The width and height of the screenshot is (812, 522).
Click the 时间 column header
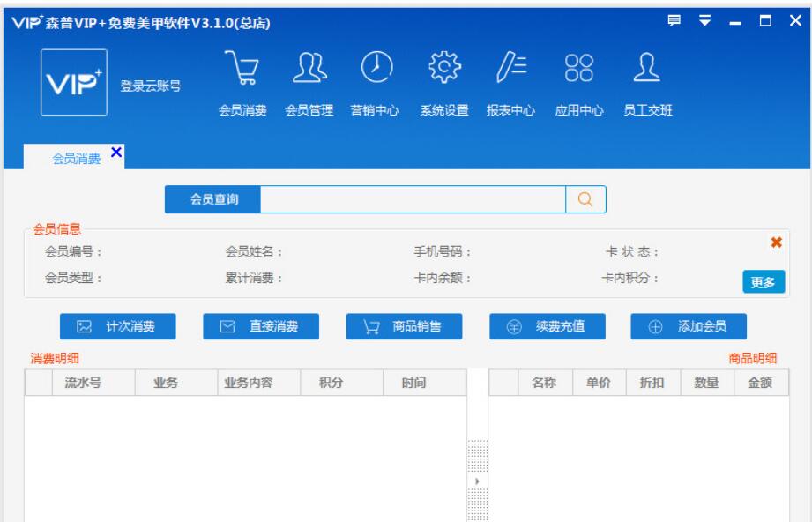(425, 383)
